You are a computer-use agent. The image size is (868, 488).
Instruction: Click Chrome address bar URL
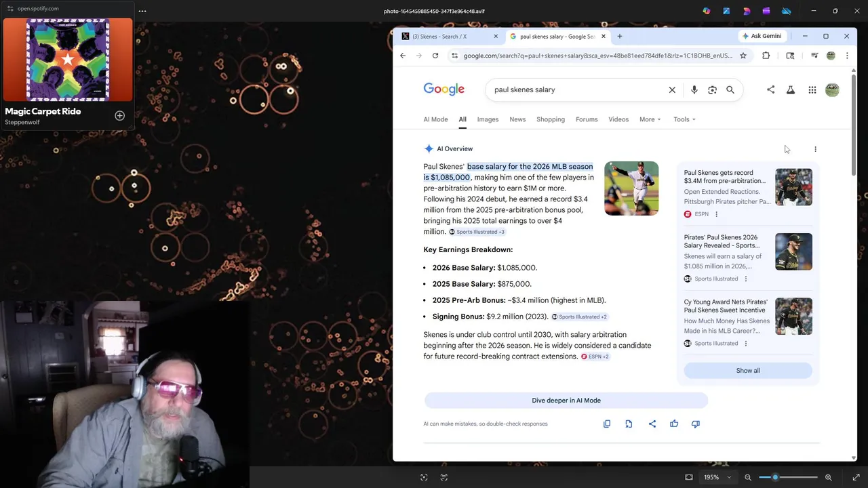598,56
